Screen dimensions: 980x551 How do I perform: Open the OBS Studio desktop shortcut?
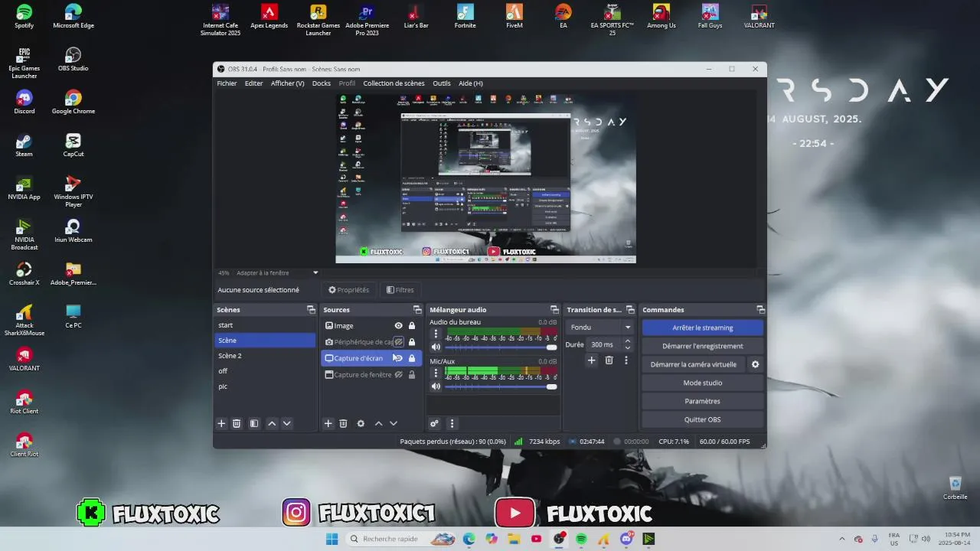tap(73, 60)
